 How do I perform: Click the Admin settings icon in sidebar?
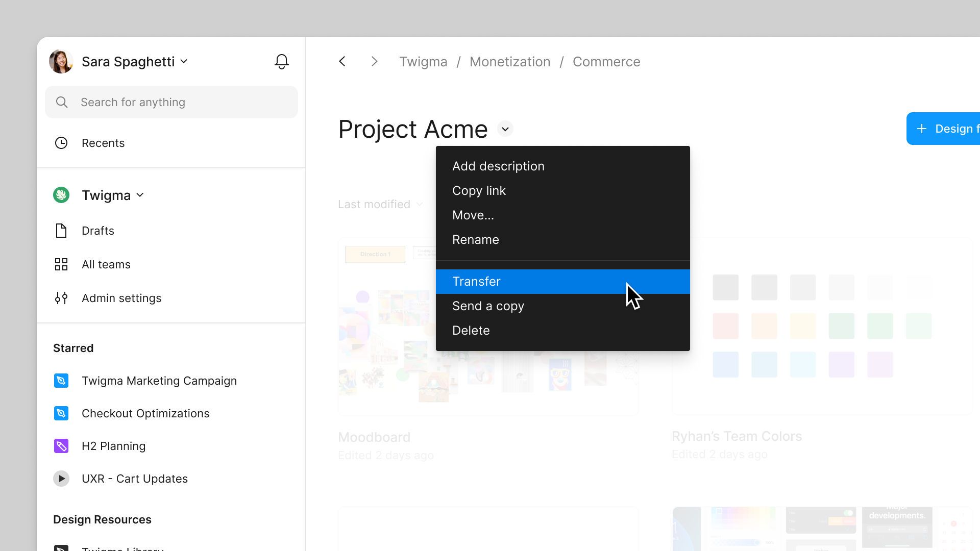[x=61, y=297]
